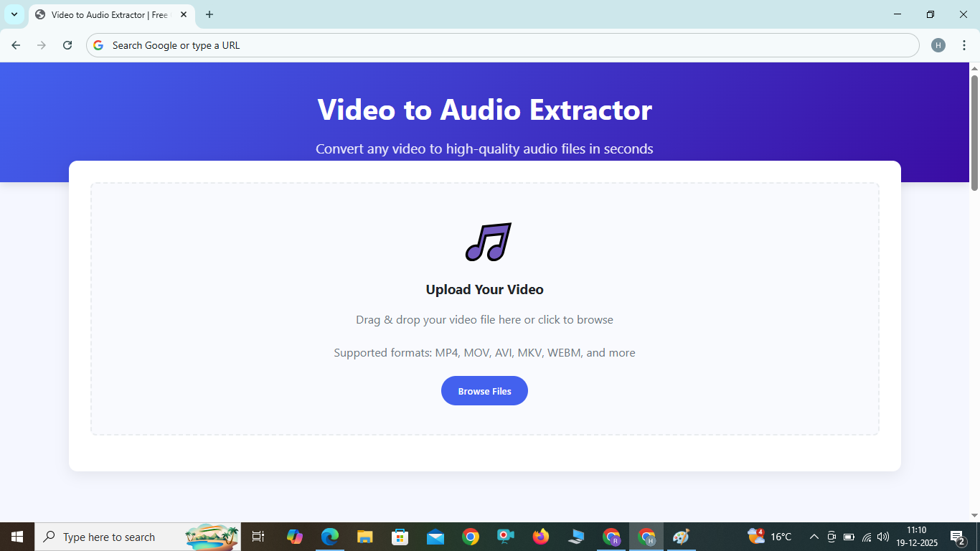Screen dimensions: 980x551
Task: Click the Browse Files button
Action: tap(484, 390)
